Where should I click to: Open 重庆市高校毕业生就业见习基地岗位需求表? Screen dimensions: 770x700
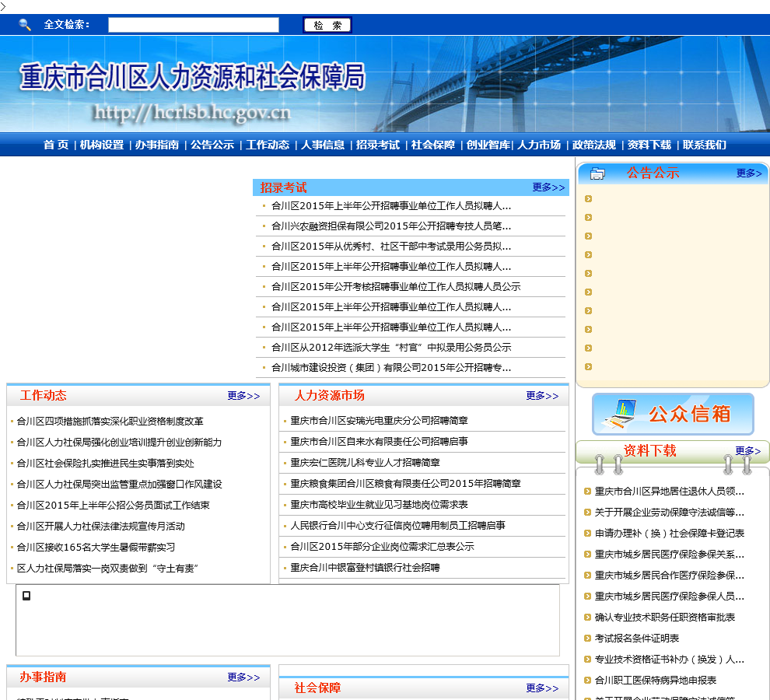(379, 505)
